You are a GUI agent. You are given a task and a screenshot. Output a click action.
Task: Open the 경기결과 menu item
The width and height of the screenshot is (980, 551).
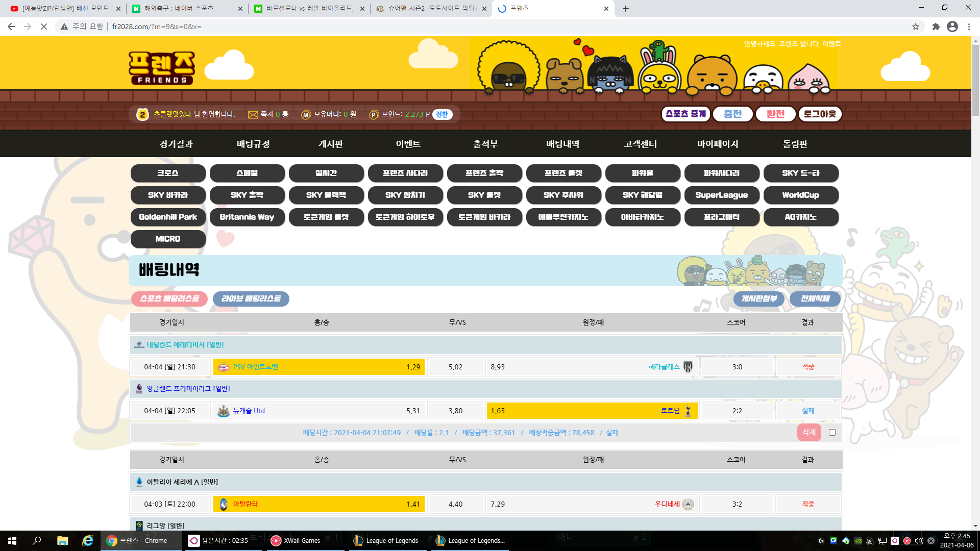176,144
